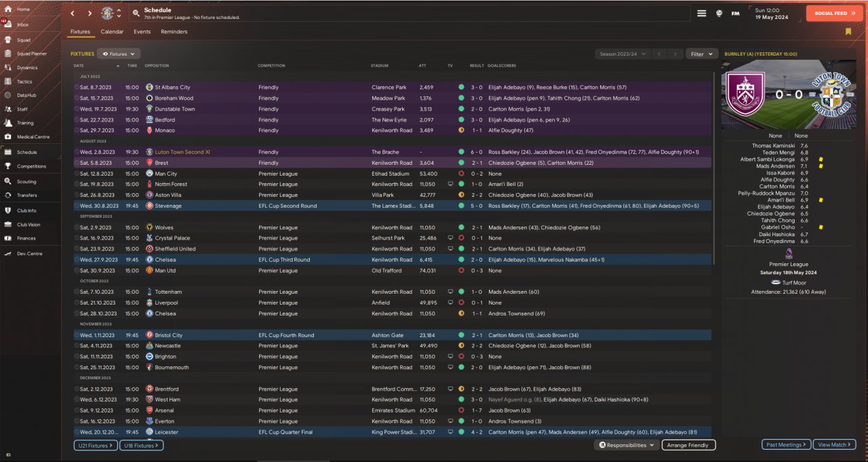This screenshot has width=868, height=462.
Task: Open the Social Feed button
Action: (834, 13)
